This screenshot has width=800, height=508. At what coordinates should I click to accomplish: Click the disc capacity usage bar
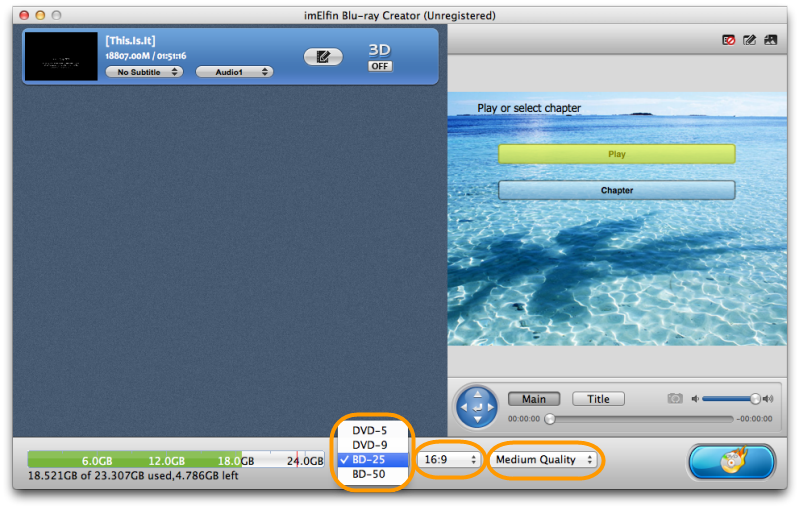pyautogui.click(x=176, y=460)
